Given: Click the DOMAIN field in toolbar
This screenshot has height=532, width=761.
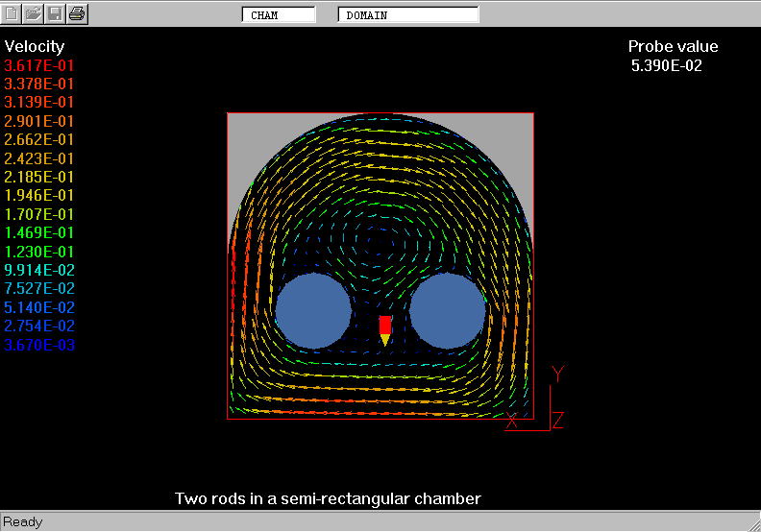Looking at the screenshot, I should click(407, 15).
